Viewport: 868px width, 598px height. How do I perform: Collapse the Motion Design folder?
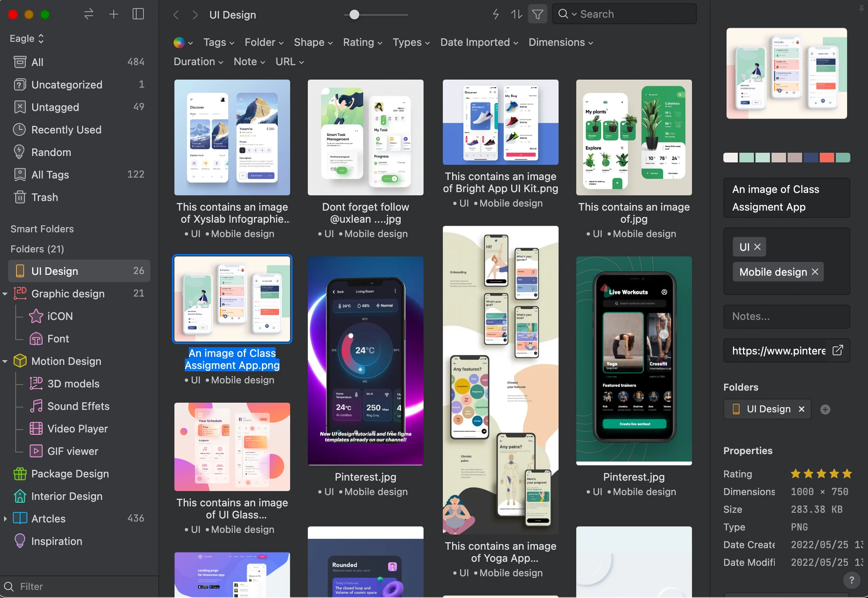pos(5,361)
